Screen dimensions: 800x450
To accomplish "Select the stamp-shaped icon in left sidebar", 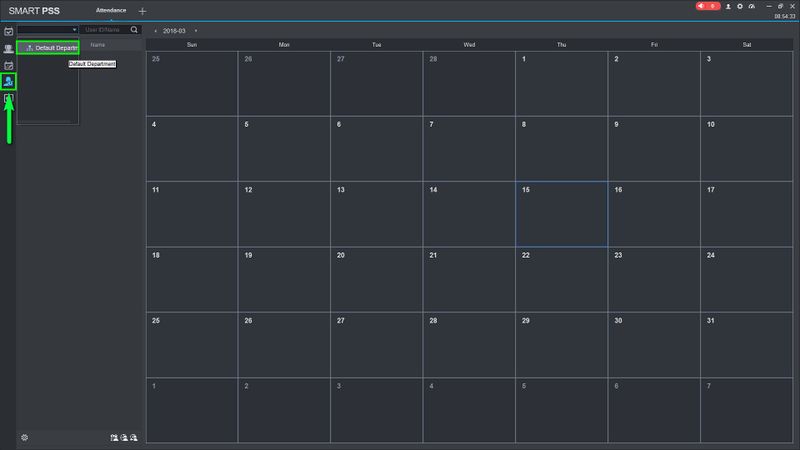I will [x=9, y=48].
